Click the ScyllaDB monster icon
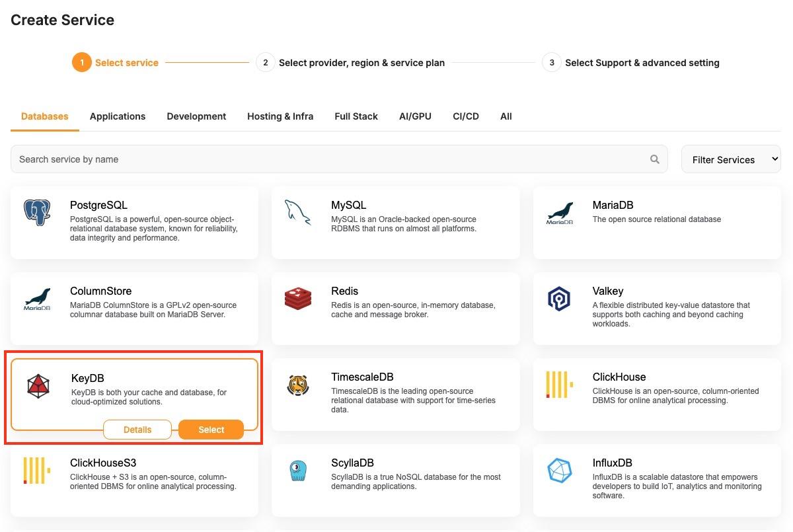This screenshot has height=532, width=793. tap(298, 471)
